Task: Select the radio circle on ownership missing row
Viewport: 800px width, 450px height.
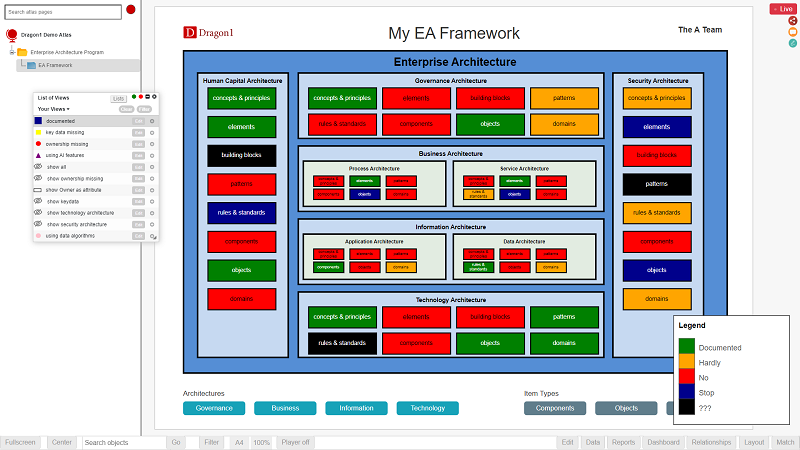Action: tap(152, 144)
